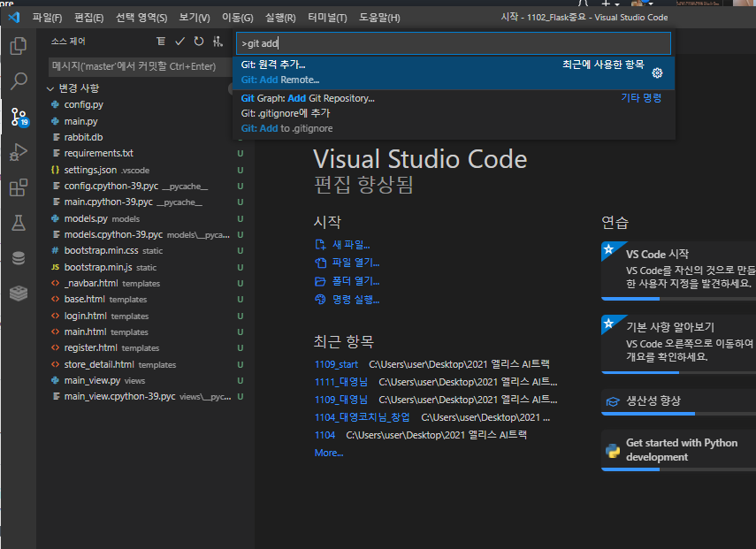Screen dimensions: 756x549
Task: Click the commit message input box
Action: [140, 66]
